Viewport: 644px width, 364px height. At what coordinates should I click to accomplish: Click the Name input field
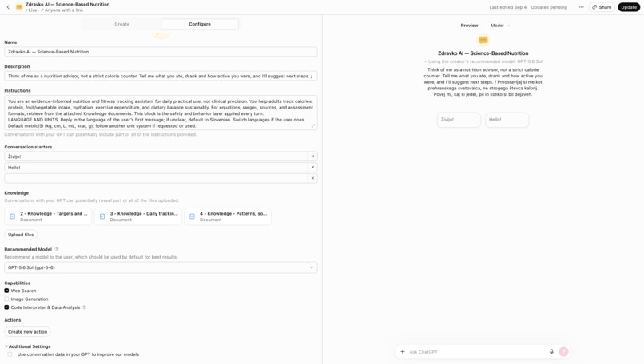click(x=161, y=52)
